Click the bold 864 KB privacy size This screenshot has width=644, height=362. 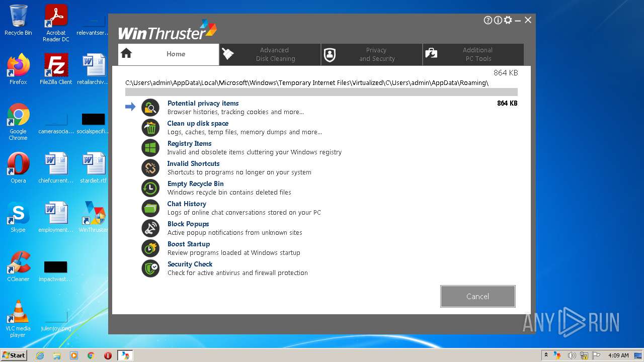coord(507,103)
